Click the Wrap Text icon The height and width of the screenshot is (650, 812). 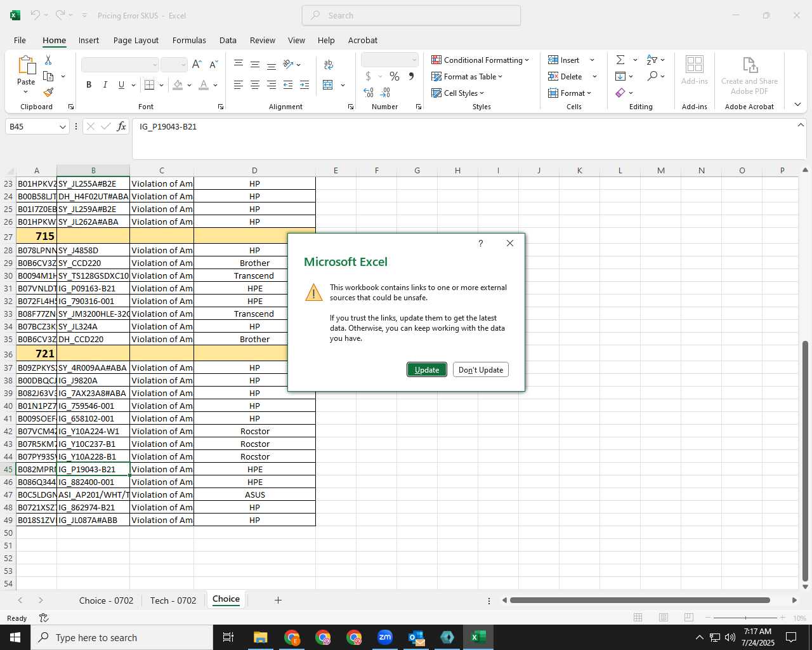(x=328, y=64)
